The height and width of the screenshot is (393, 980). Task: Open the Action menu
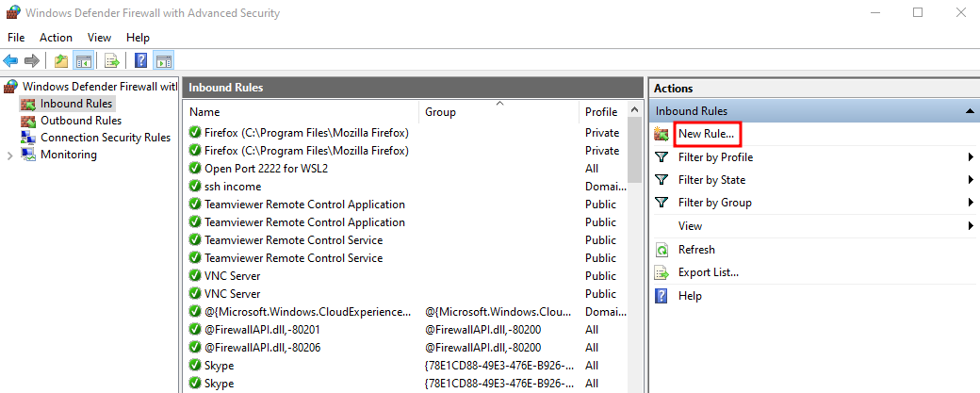(56, 38)
